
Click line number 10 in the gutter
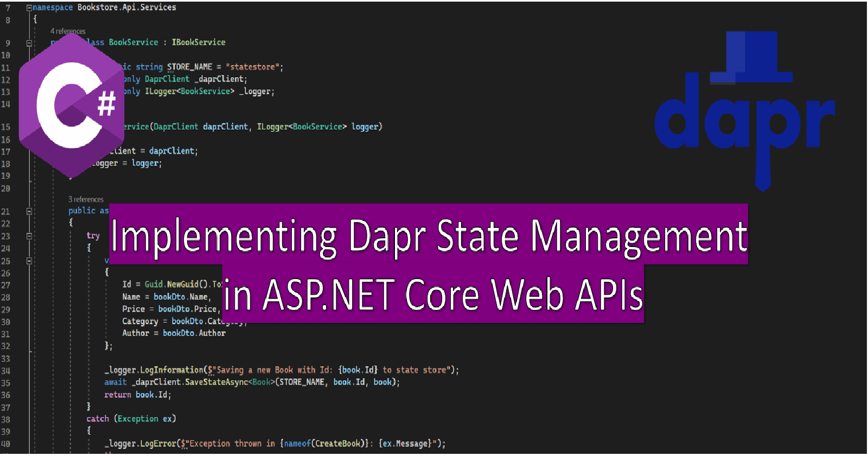[5, 55]
